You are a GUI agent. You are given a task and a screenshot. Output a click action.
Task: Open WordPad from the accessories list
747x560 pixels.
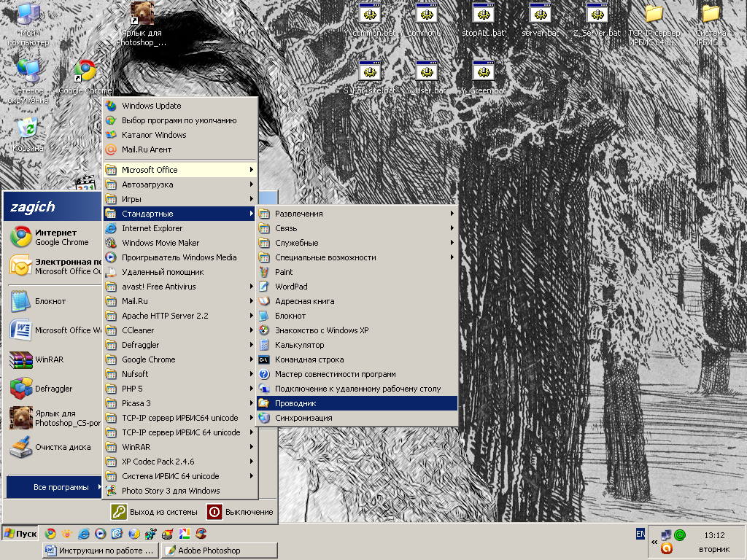(357, 287)
